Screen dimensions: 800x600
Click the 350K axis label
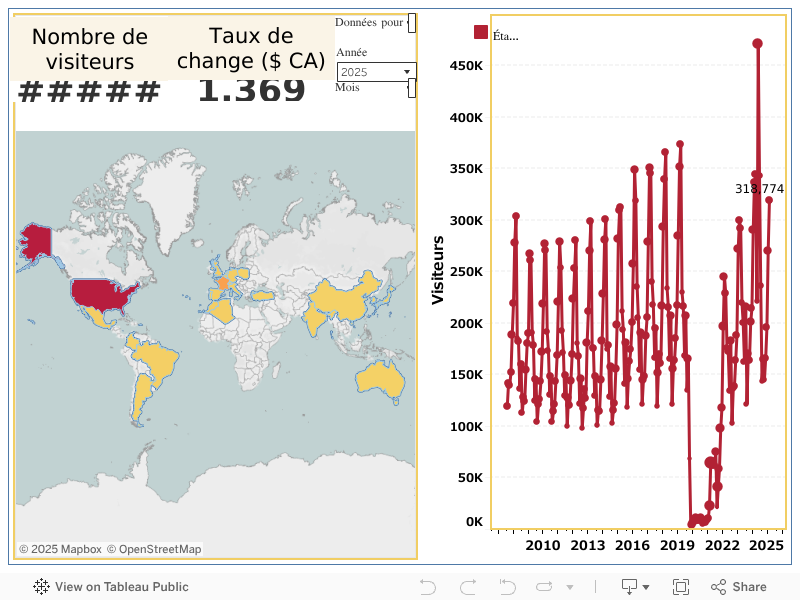[x=466, y=169]
